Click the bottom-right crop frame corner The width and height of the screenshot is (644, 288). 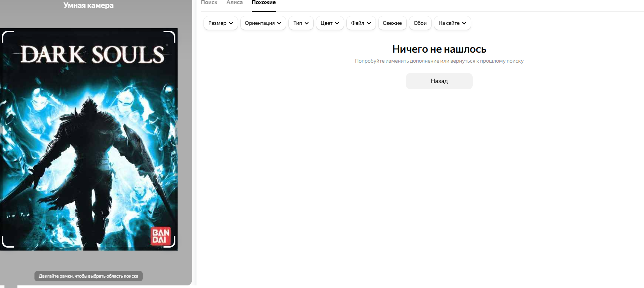point(169,242)
